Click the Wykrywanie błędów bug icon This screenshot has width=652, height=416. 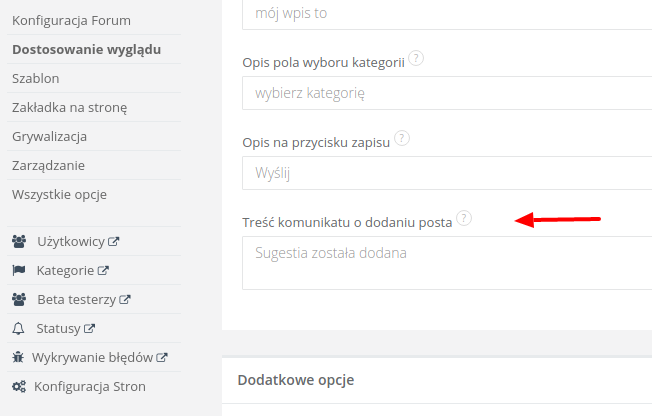[18, 357]
